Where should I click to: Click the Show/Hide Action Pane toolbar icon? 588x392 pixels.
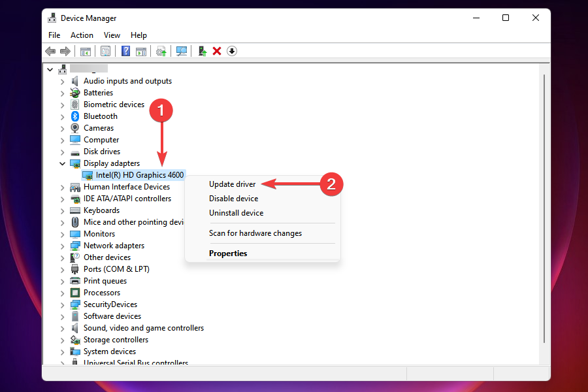point(141,51)
